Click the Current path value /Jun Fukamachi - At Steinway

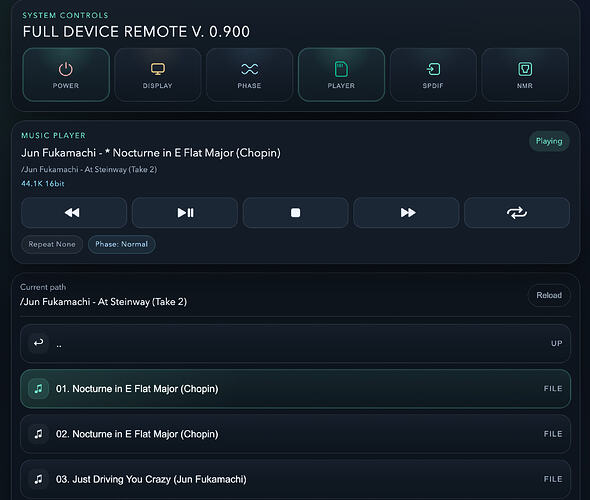pos(103,302)
